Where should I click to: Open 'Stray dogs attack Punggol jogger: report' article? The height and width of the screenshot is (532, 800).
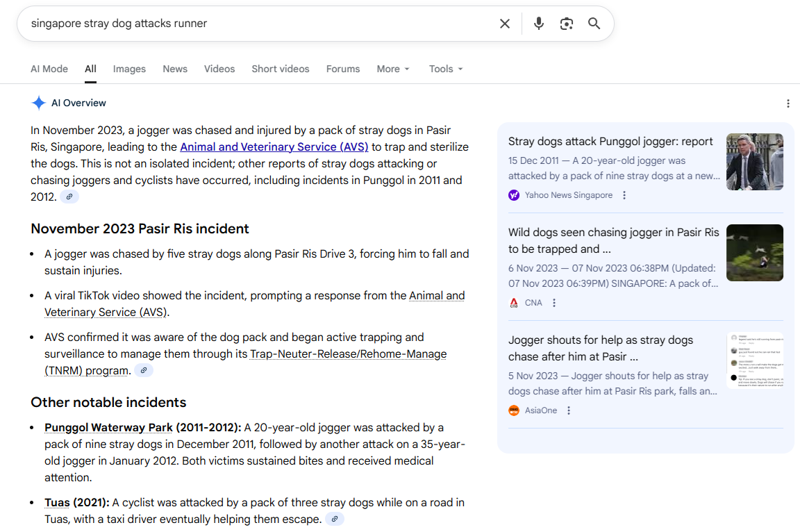click(x=610, y=141)
